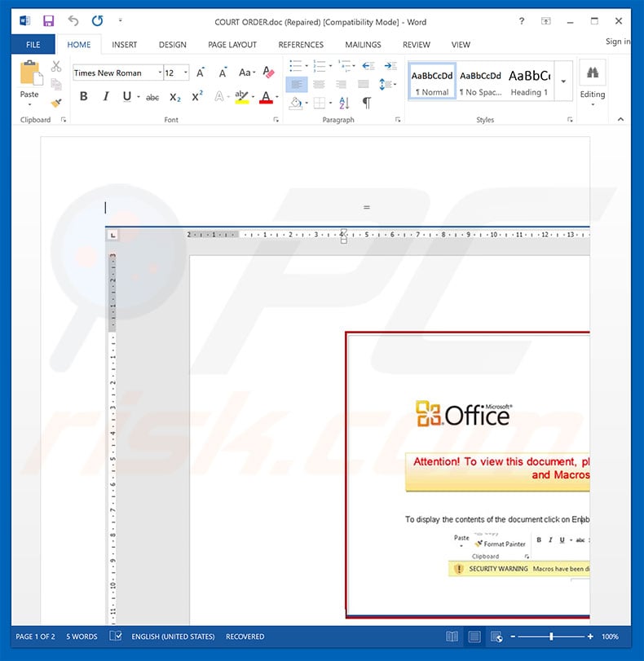Click the Decrease Indent icon
Image resolution: width=644 pixels, height=661 pixels.
click(x=368, y=66)
